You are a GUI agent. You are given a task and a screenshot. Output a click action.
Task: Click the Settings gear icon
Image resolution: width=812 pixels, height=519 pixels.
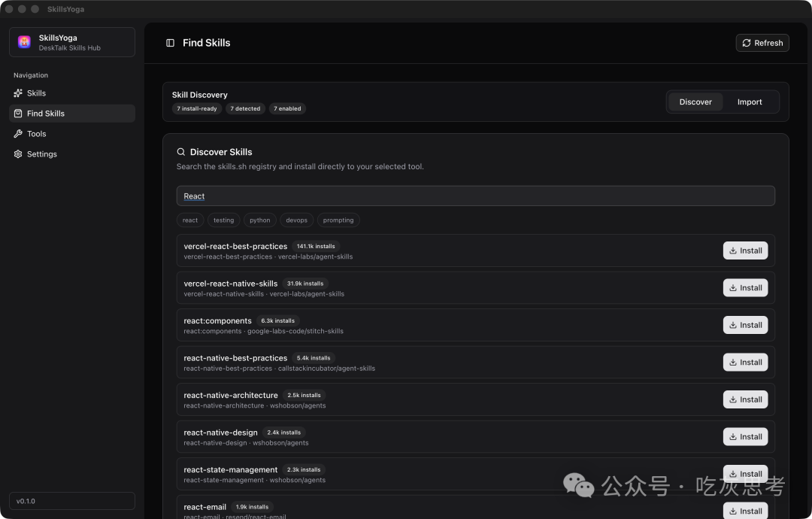point(18,154)
